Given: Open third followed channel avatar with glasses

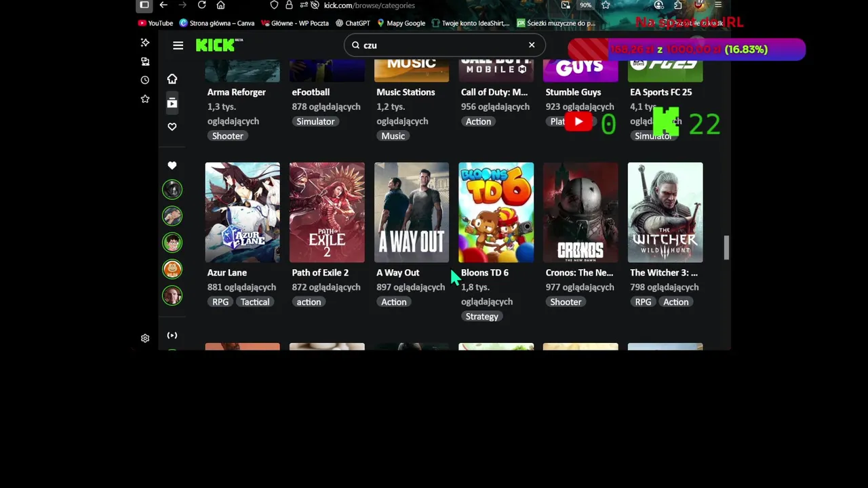Looking at the screenshot, I should click(x=172, y=242).
